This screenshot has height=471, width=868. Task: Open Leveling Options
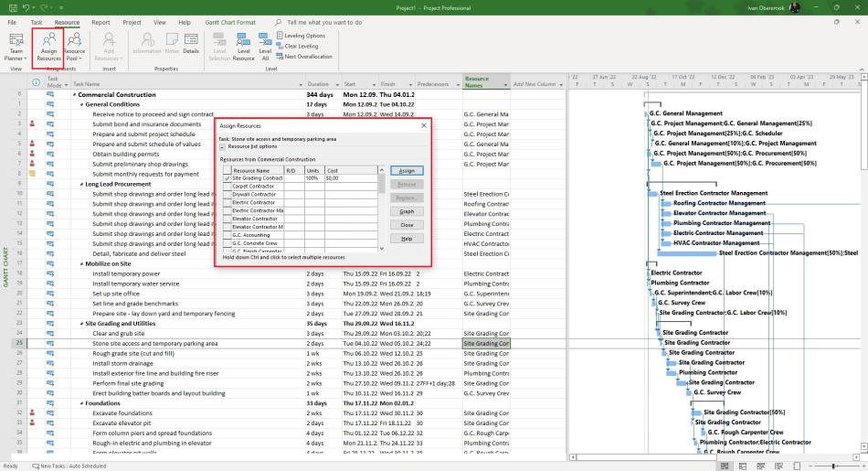[x=302, y=36]
